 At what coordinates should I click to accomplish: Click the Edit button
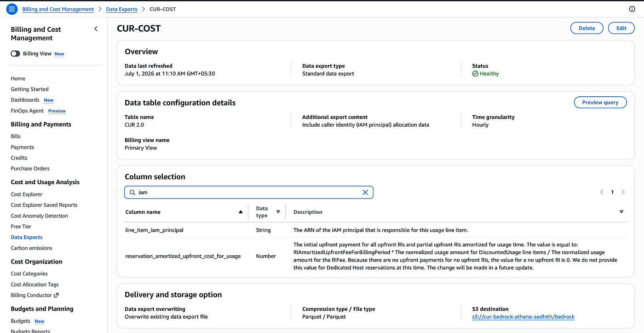621,28
